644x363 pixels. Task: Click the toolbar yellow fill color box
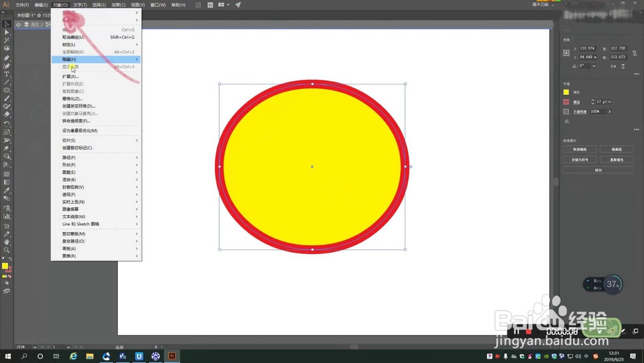(5, 266)
